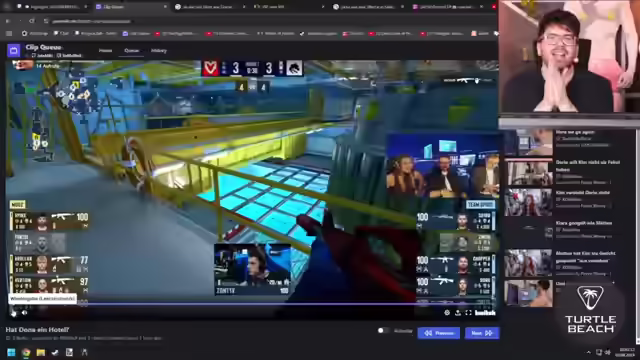Viewport: 640px width, 360px height.
Task: Go back with the browser back arrow
Action: tap(8, 21)
